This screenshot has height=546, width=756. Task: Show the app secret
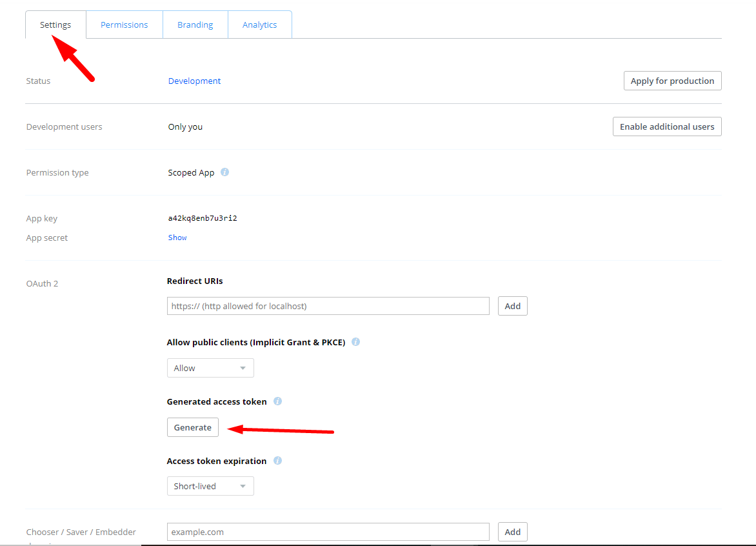tap(177, 237)
